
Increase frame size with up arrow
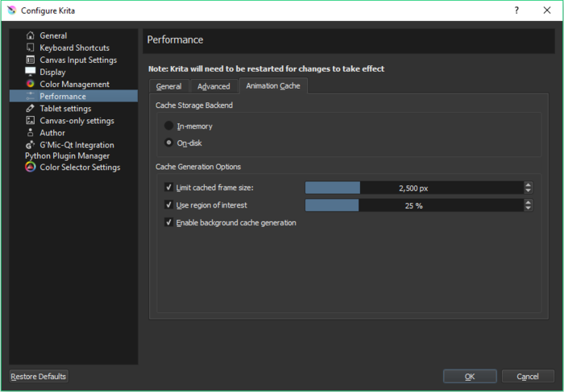coord(528,184)
